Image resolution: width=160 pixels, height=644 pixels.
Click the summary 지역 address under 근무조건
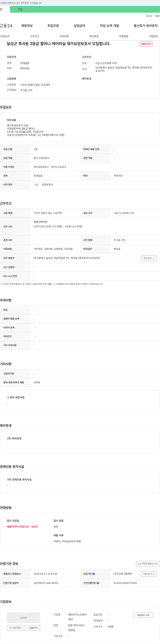[x=123, y=69]
